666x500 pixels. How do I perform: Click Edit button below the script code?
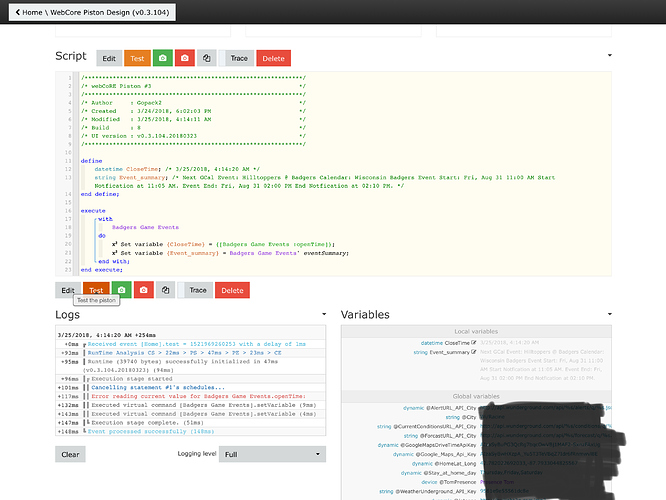click(x=68, y=290)
